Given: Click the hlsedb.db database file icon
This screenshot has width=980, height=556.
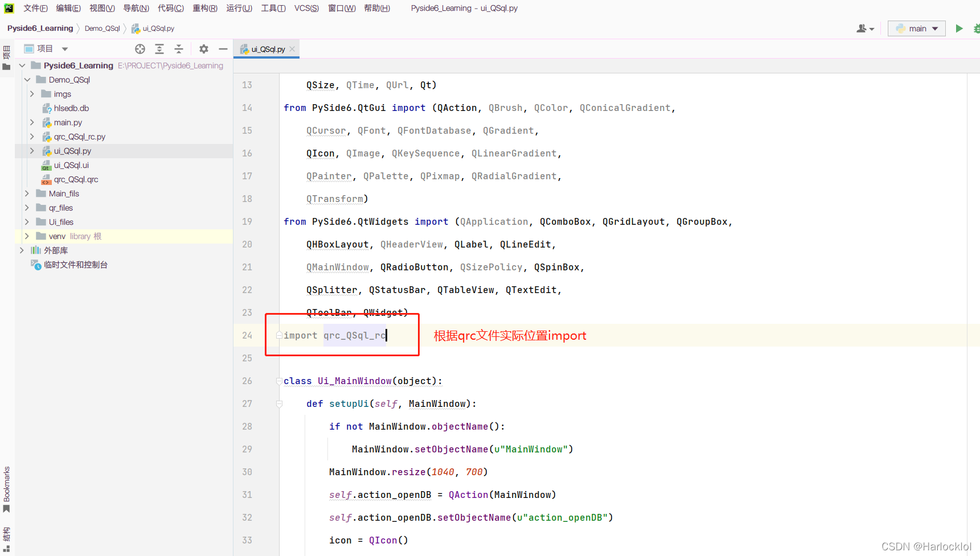Looking at the screenshot, I should [47, 108].
